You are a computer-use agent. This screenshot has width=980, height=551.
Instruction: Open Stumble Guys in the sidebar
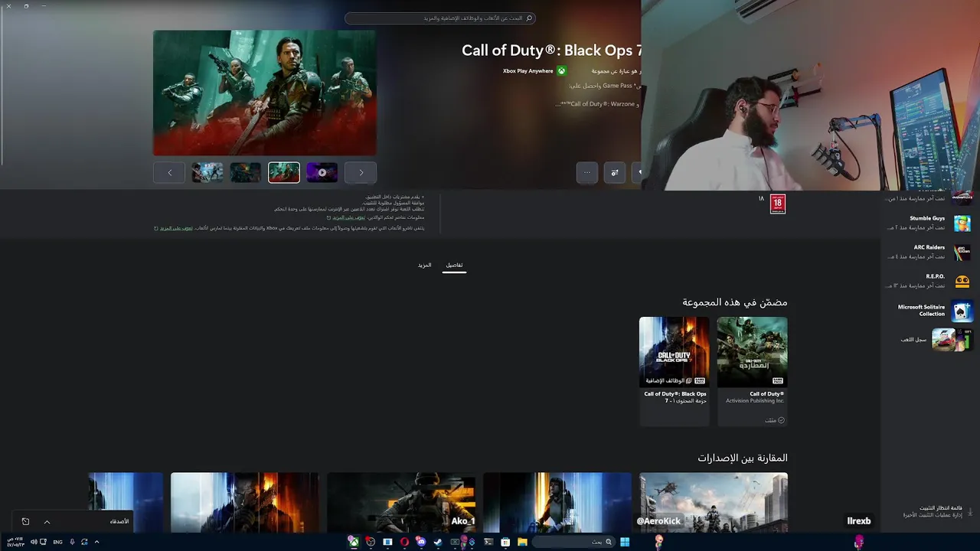coord(929,223)
